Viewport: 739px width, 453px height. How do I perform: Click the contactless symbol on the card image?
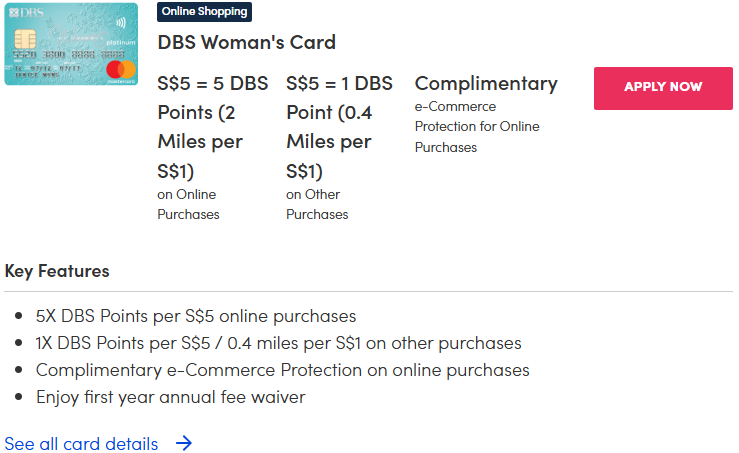click(x=120, y=18)
